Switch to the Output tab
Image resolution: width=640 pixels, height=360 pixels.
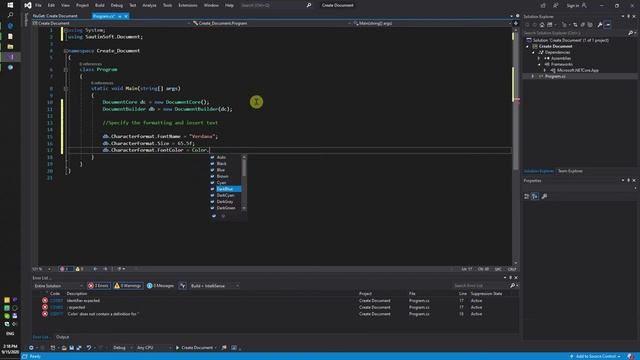(x=62, y=337)
